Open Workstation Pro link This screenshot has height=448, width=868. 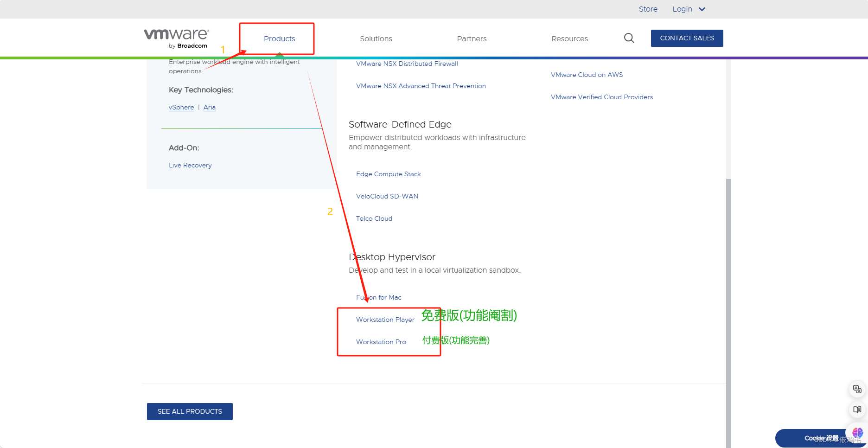click(381, 342)
